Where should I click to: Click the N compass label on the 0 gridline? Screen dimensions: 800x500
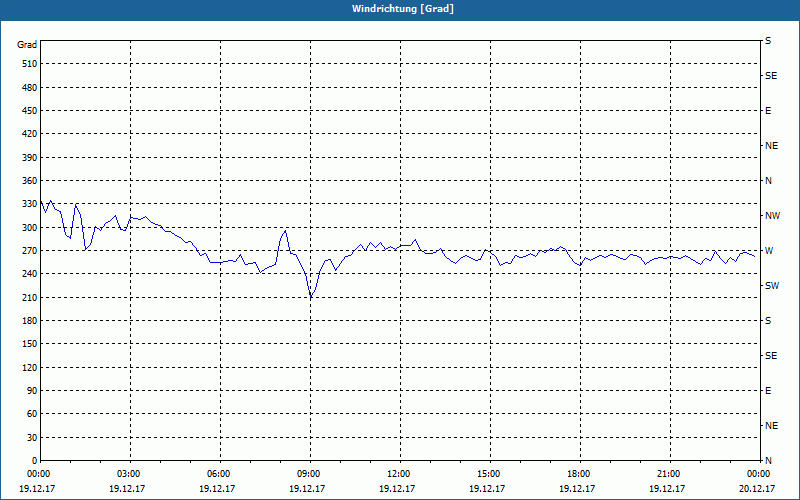[768, 461]
